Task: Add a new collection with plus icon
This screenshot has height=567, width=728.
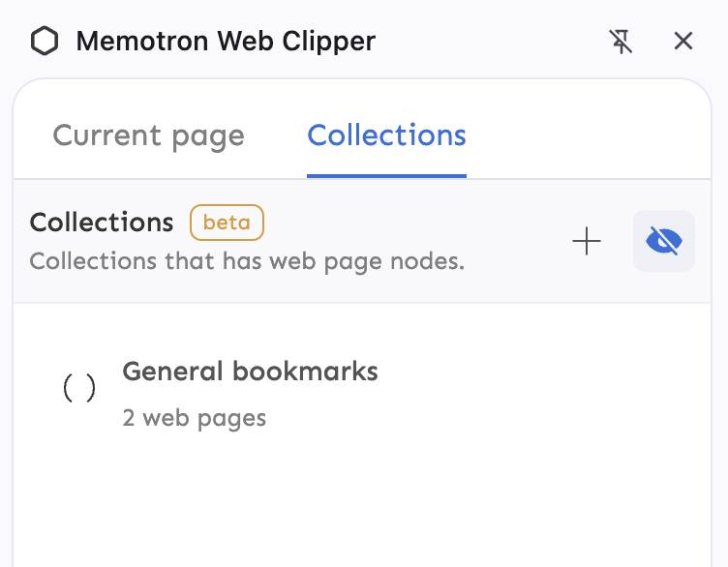Action: [587, 241]
